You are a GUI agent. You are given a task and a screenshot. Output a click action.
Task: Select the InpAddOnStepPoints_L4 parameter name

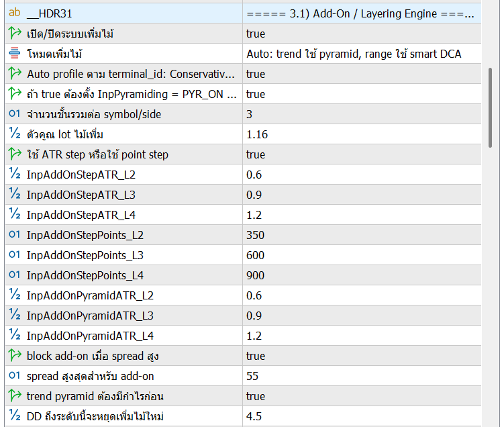coord(85,275)
